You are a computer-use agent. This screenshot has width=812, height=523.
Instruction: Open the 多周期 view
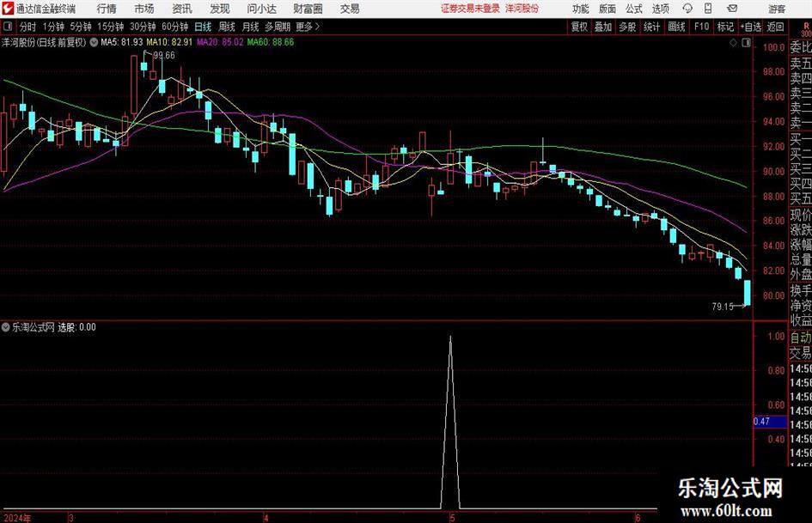click(x=278, y=27)
